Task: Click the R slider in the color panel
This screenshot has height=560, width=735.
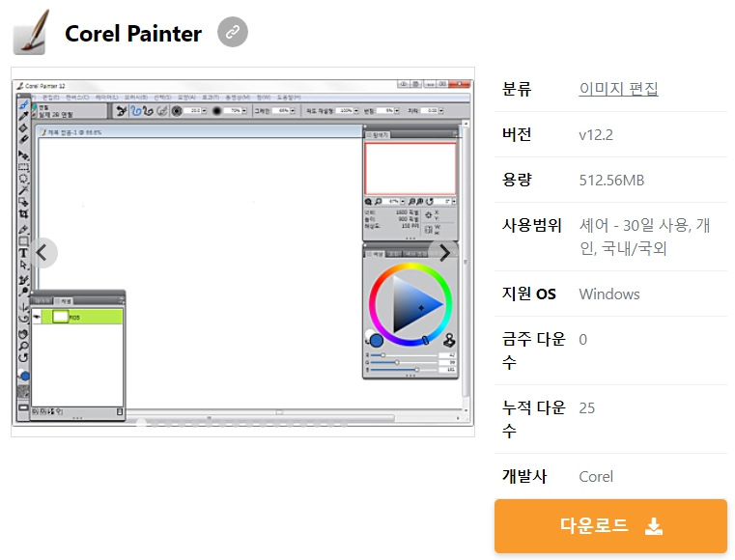Action: pos(403,355)
